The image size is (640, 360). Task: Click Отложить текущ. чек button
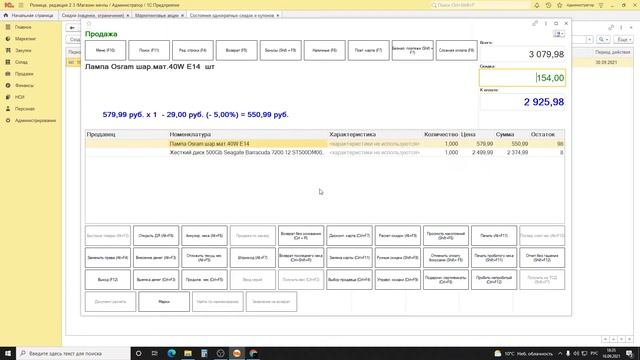click(204, 258)
